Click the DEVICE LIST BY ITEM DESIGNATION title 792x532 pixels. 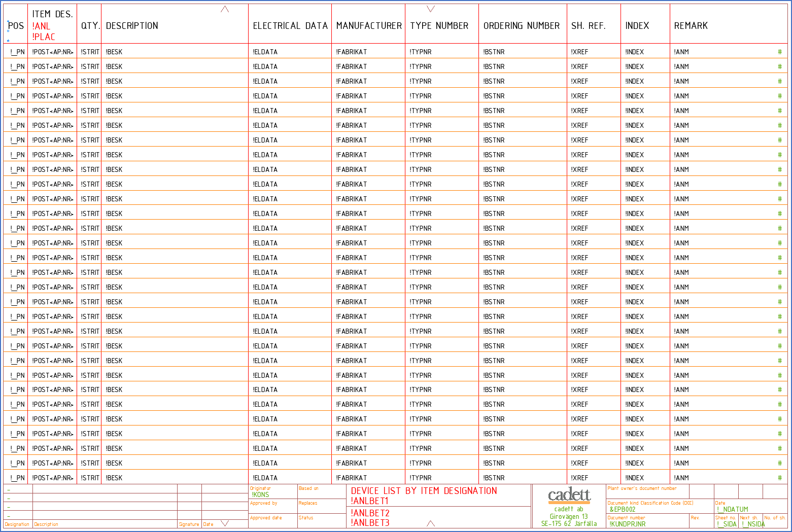click(x=424, y=491)
